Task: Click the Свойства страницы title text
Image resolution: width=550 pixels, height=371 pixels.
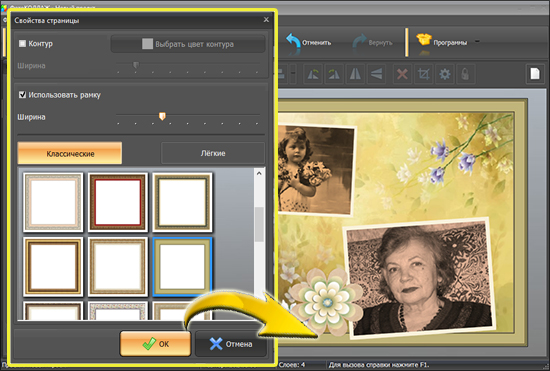Action: (x=47, y=20)
